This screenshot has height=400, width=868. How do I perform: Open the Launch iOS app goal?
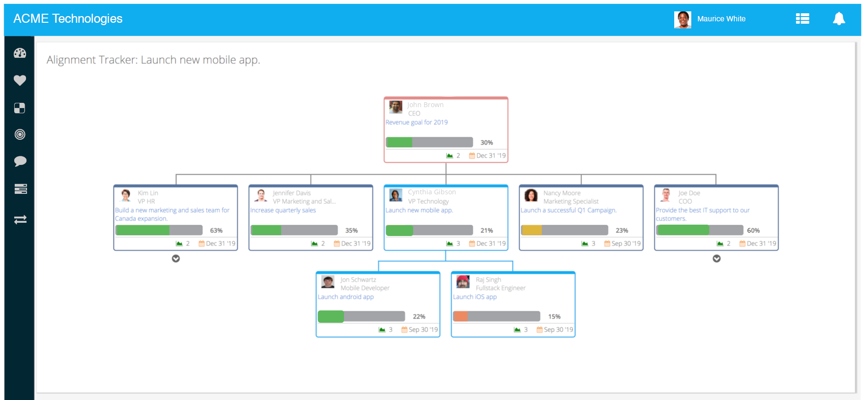[x=475, y=297]
